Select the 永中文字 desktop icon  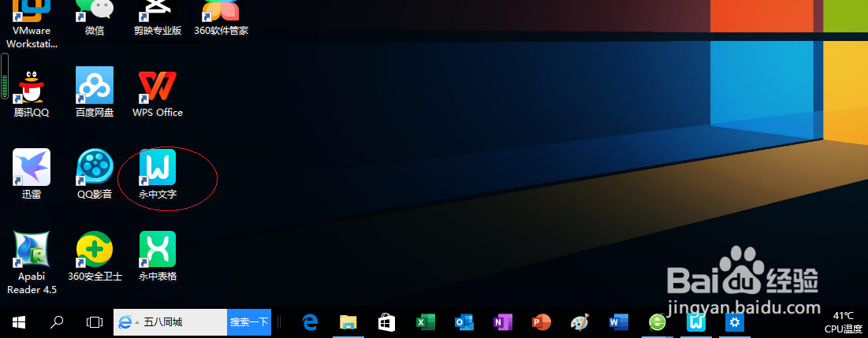coord(158,173)
